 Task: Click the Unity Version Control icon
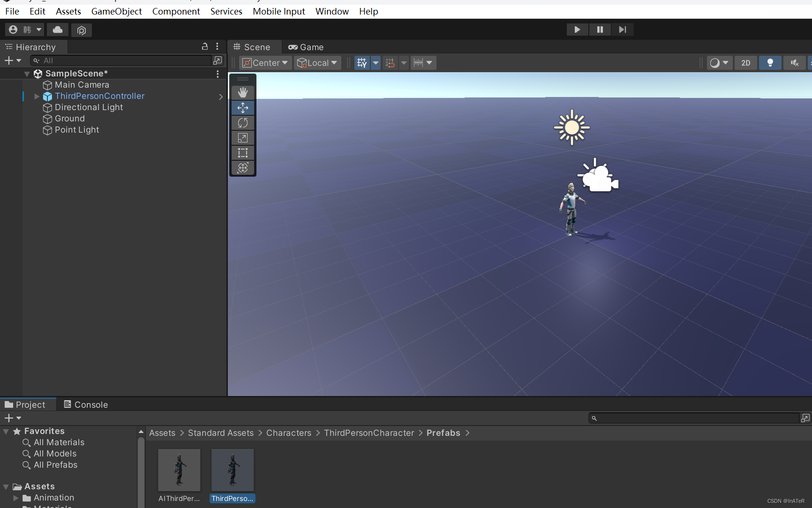pos(81,30)
